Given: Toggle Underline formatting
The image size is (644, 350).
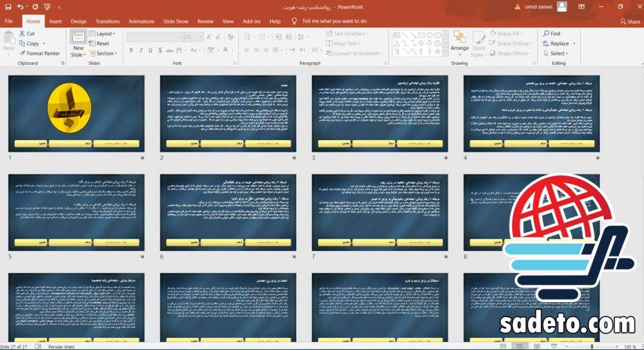Looking at the screenshot, I should tap(150, 50).
